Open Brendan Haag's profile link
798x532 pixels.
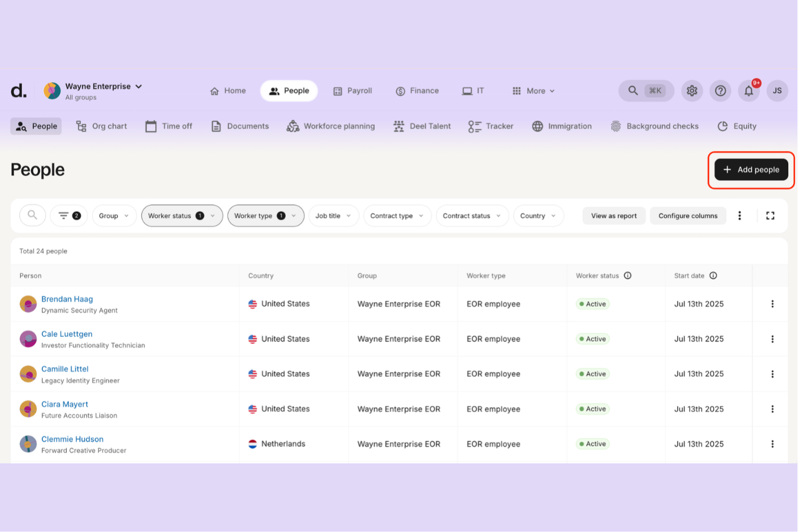[67, 299]
